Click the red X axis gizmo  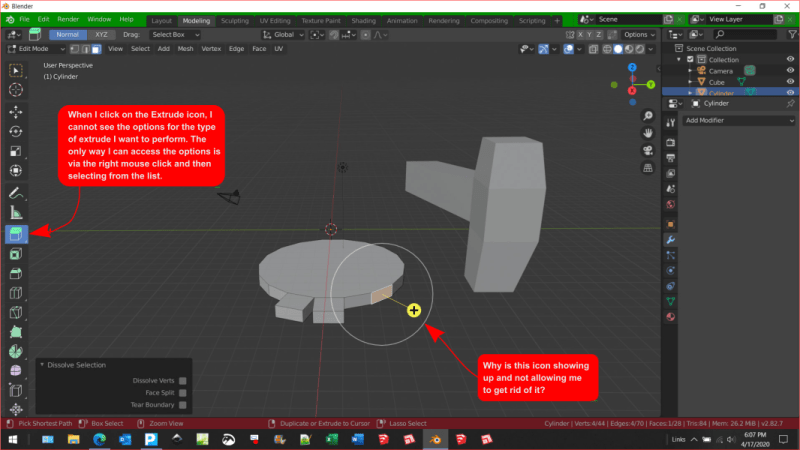(x=632, y=91)
